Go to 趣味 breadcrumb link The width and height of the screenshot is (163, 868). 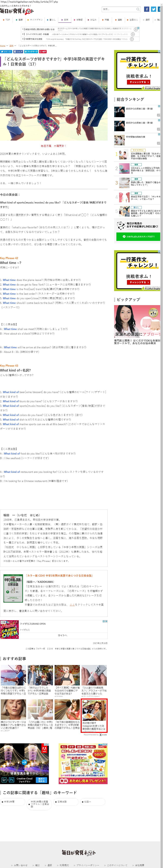(11, 45)
